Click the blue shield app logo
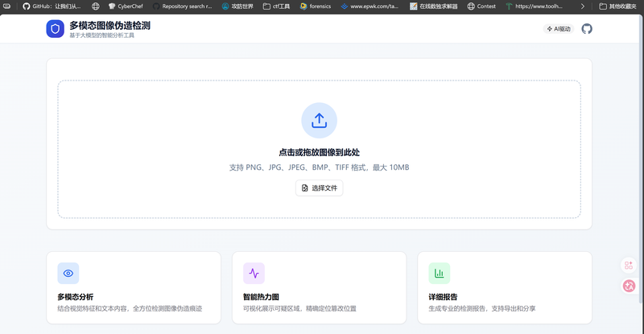Image resolution: width=644 pixels, height=334 pixels. [x=55, y=29]
